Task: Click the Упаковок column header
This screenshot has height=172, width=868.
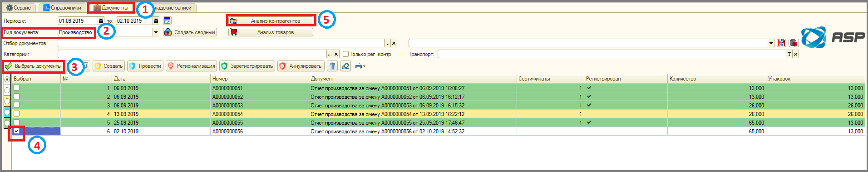Action: pyautogui.click(x=815, y=79)
